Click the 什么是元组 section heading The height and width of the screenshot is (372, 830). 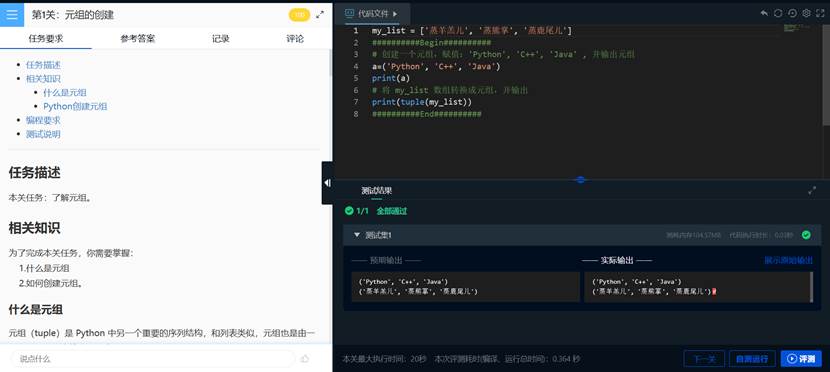tap(36, 309)
